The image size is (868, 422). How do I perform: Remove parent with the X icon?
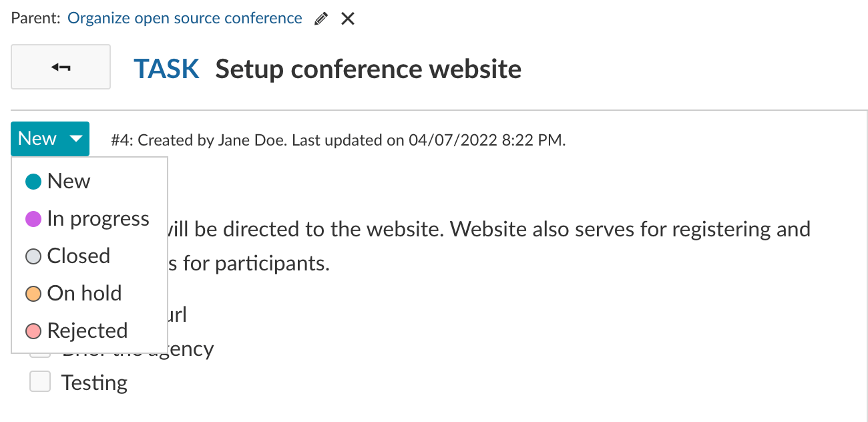click(x=347, y=19)
